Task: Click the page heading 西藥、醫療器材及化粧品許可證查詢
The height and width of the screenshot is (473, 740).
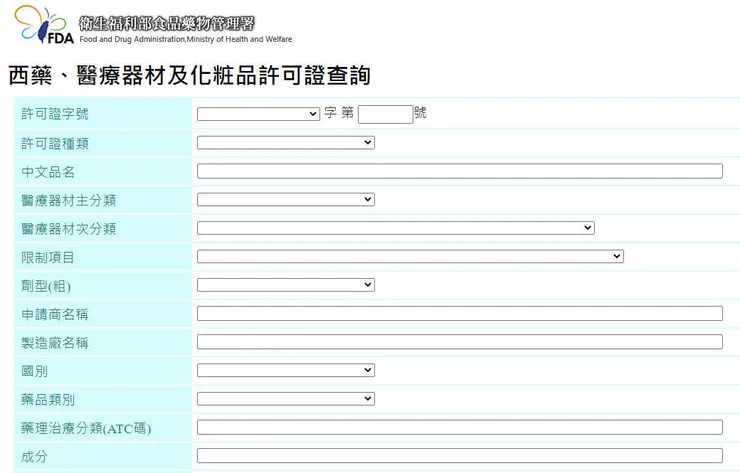Action: [189, 76]
